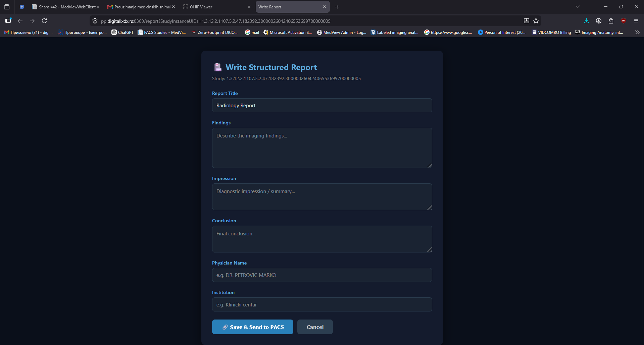
Task: Cancel the structured report form
Action: tap(315, 327)
